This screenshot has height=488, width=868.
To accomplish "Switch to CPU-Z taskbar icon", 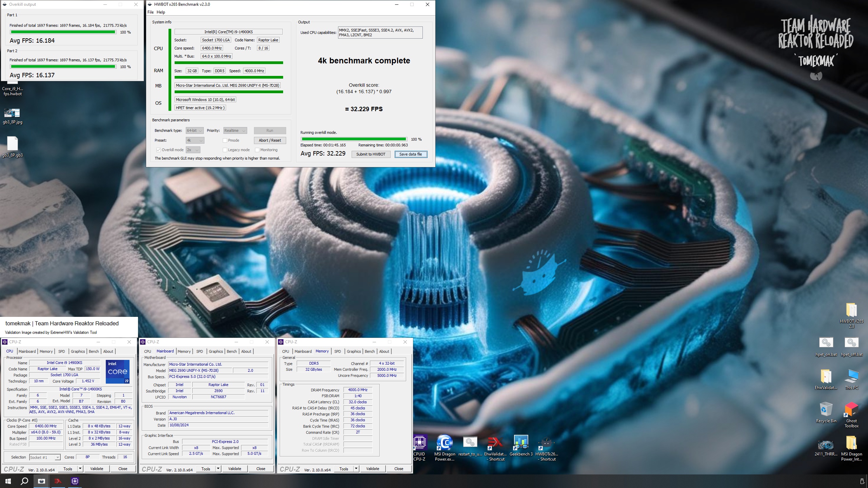I will coord(75,481).
